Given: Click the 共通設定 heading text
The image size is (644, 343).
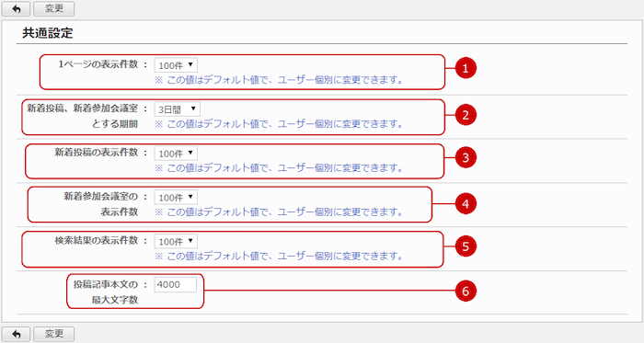Looking at the screenshot, I should pos(48,33).
